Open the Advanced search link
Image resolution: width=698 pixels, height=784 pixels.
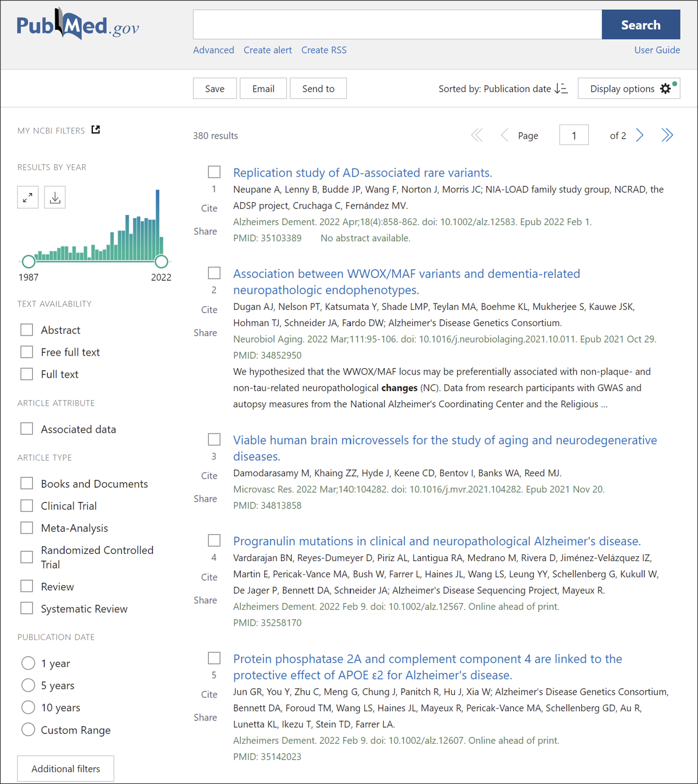point(214,50)
